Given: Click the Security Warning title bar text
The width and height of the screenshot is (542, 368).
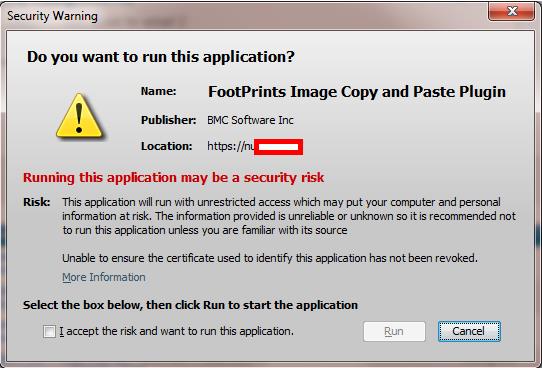Looking at the screenshot, I should 53,16.
